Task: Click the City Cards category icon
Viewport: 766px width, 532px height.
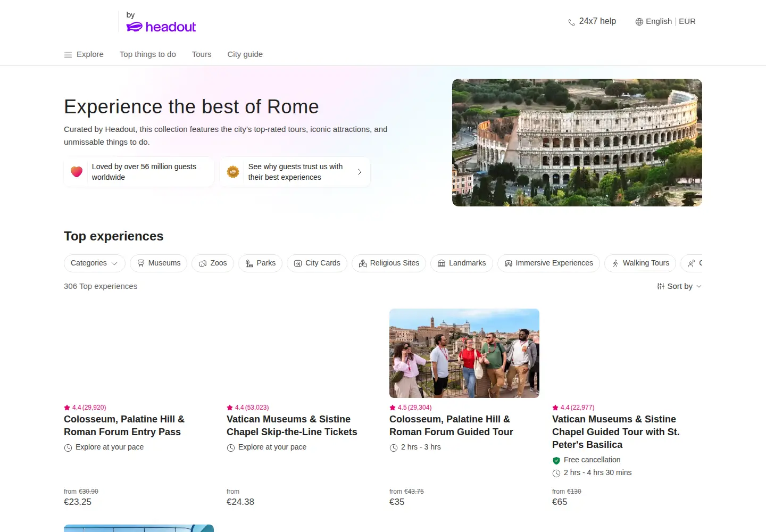Action: [298, 263]
